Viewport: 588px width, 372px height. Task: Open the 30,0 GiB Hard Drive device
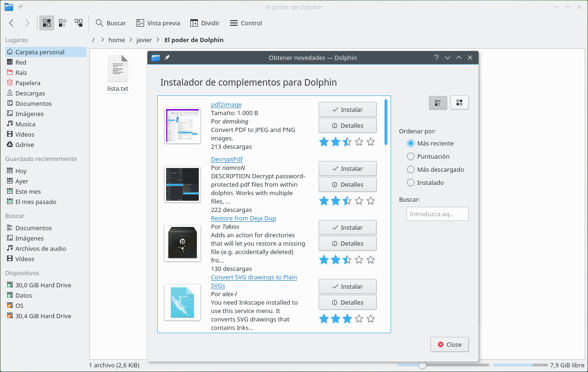click(x=46, y=285)
